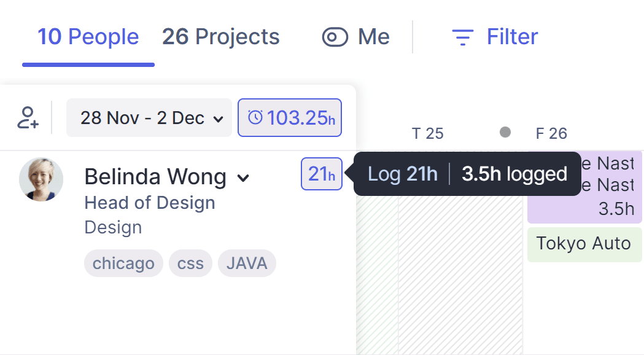Click the clock icon beside 103.25h
The height and width of the screenshot is (355, 644).
click(255, 117)
